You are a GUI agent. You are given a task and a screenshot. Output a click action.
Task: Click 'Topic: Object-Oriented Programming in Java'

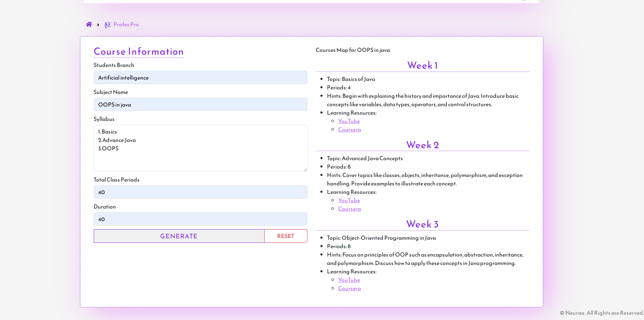(x=381, y=238)
